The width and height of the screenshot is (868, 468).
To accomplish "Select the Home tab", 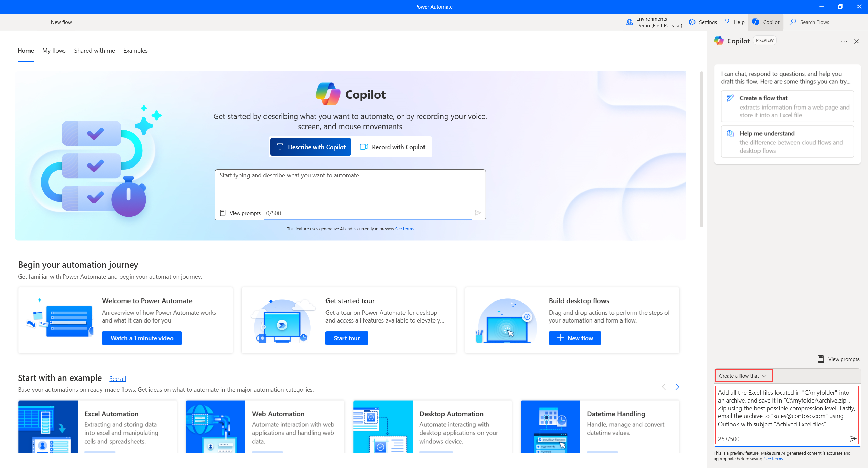I will tap(26, 50).
